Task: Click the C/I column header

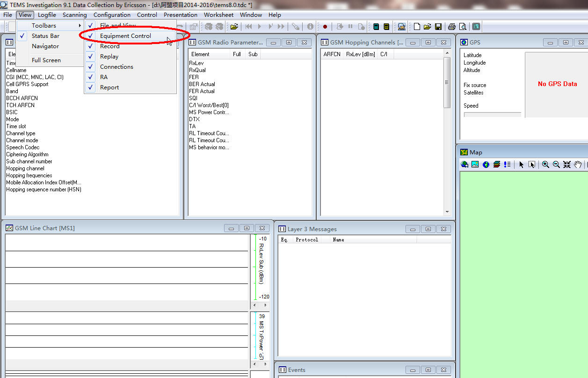Action: [x=385, y=54]
